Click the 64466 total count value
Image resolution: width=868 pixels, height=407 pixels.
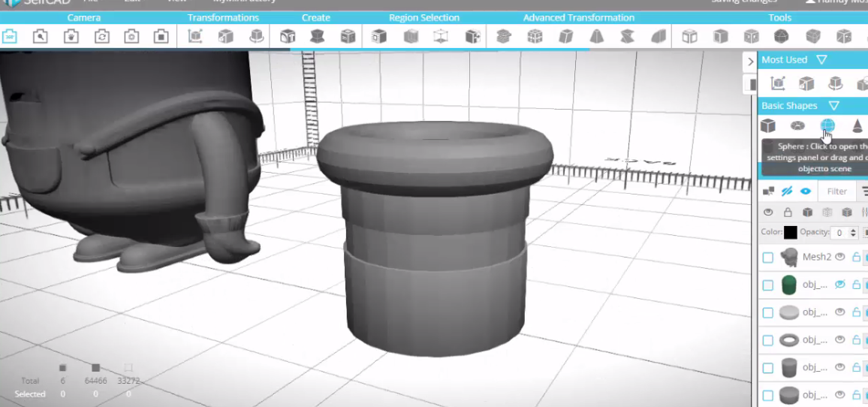tap(95, 381)
